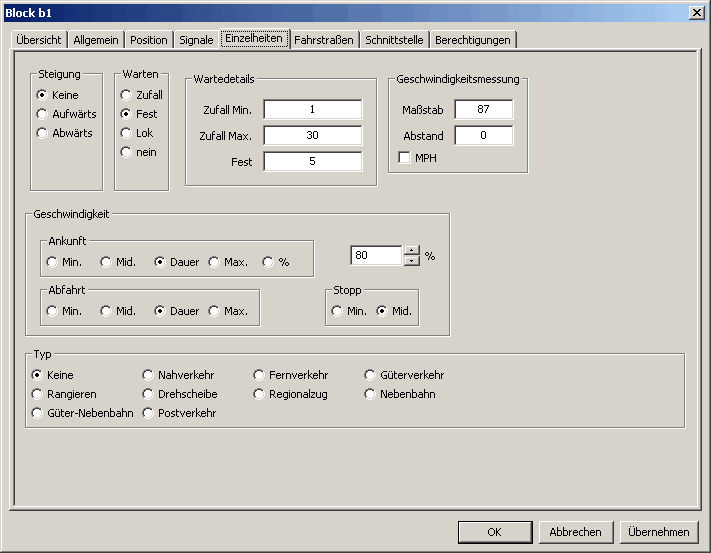Choose Güterverkehr as block type

tap(372, 375)
